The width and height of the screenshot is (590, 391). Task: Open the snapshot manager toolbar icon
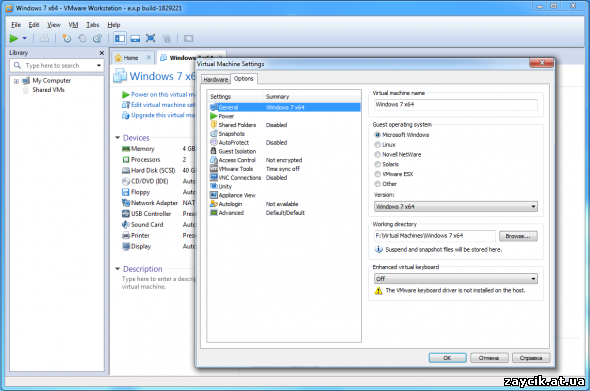tap(97, 38)
